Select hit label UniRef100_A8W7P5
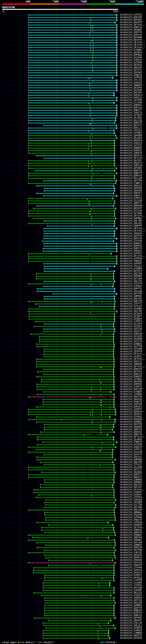 tap(131, 226)
